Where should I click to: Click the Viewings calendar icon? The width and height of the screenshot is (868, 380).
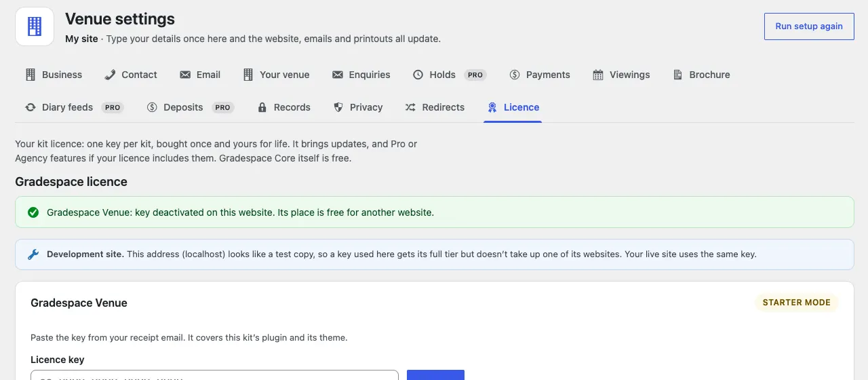click(598, 75)
